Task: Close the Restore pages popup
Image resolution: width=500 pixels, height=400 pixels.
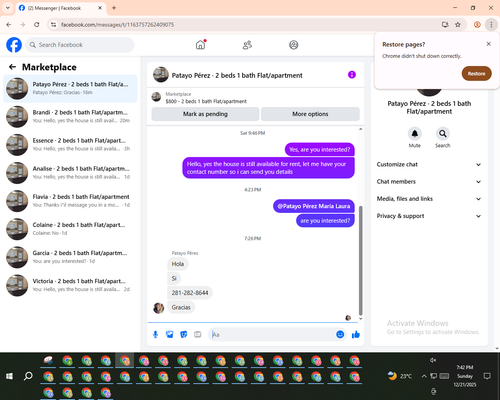Action: pyautogui.click(x=489, y=44)
